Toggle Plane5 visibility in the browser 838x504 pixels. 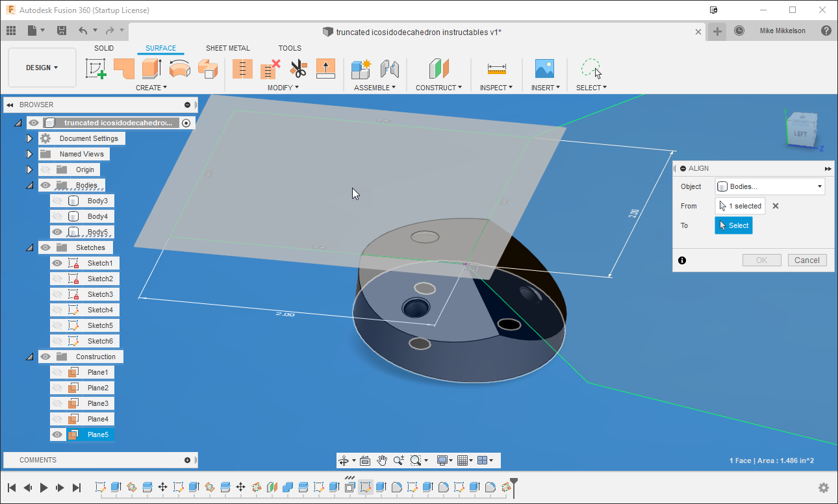pos(57,434)
